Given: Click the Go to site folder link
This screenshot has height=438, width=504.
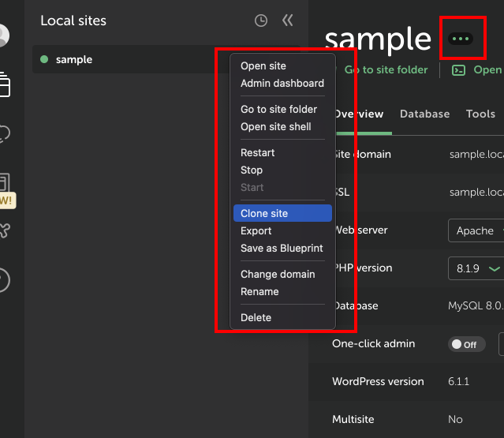Looking at the screenshot, I should click(x=386, y=69).
